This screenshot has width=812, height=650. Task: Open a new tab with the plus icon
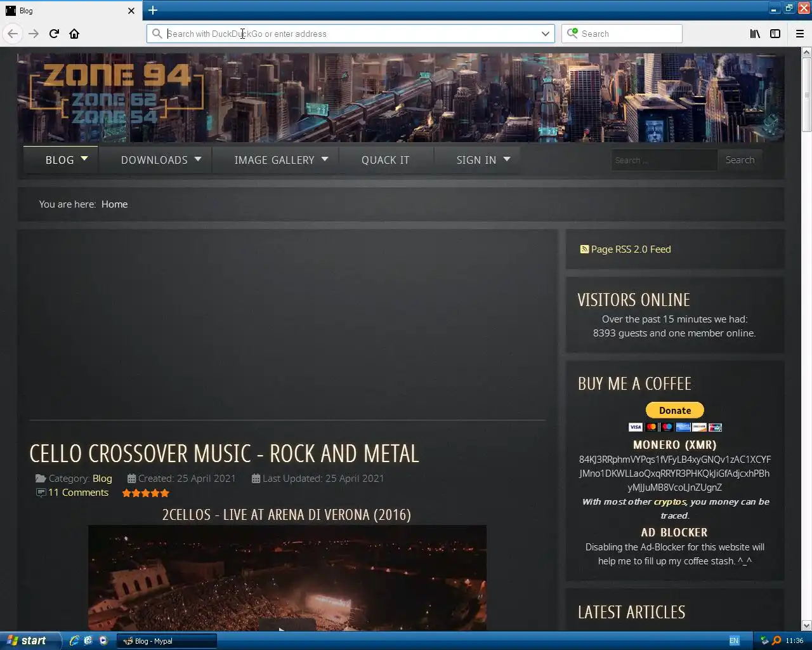pos(153,10)
